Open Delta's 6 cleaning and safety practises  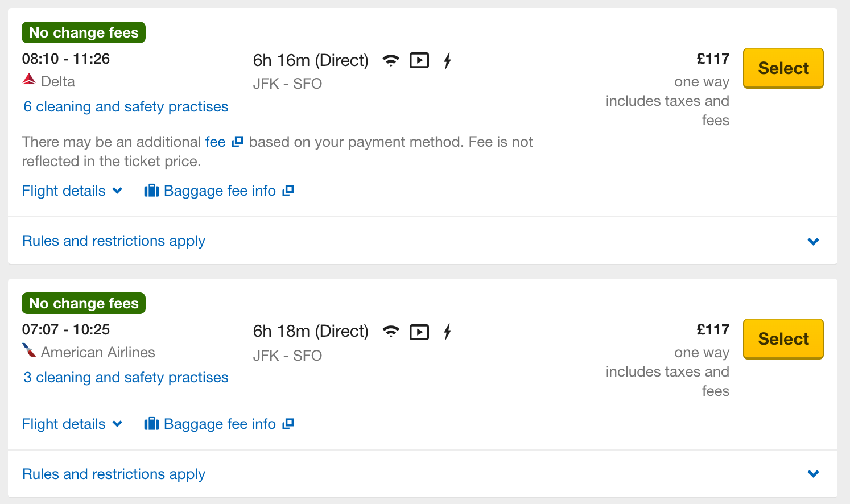coord(126,107)
